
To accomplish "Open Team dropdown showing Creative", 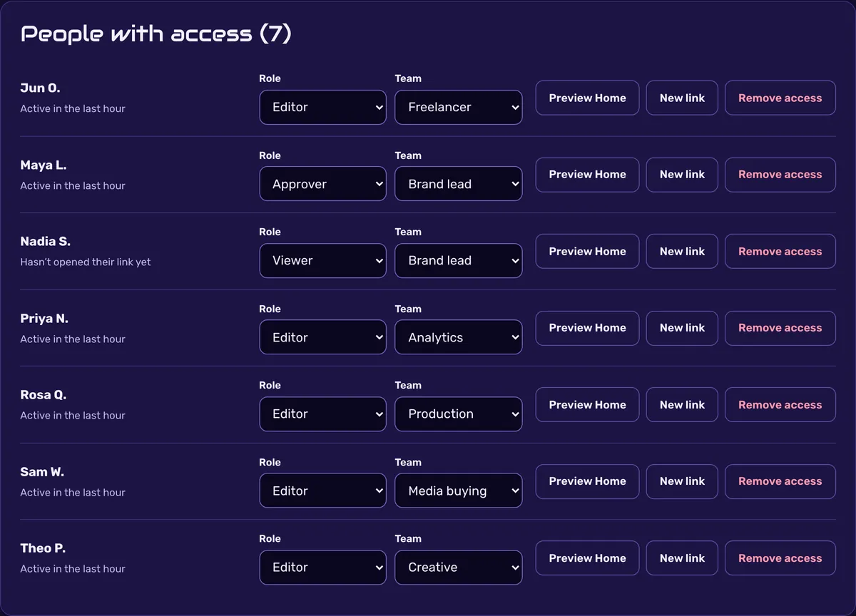I will (x=458, y=567).
